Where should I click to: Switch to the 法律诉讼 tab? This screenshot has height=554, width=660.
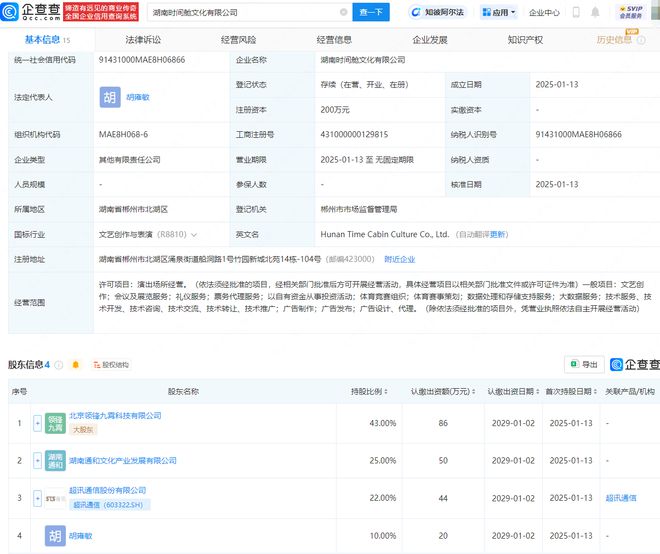tap(143, 40)
